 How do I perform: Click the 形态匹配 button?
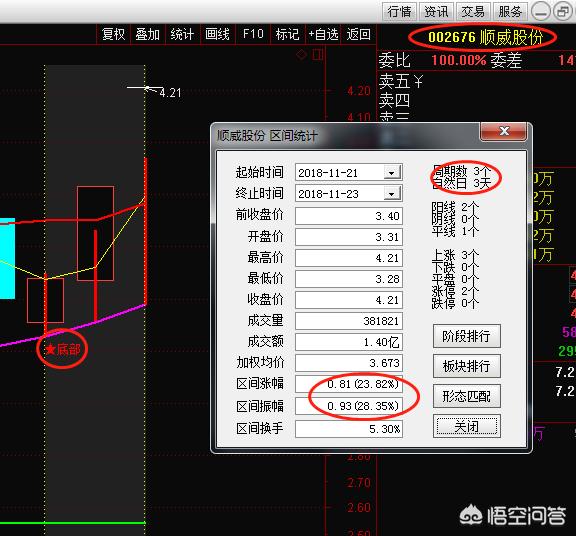(x=467, y=396)
